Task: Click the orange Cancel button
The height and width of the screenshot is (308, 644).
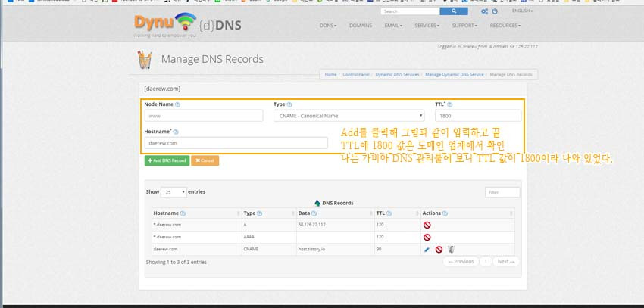Action: 205,160
